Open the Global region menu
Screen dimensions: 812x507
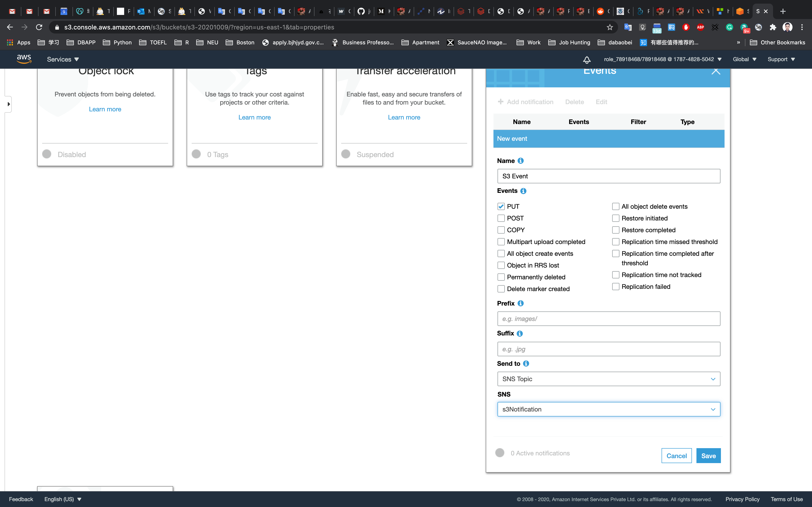click(744, 59)
